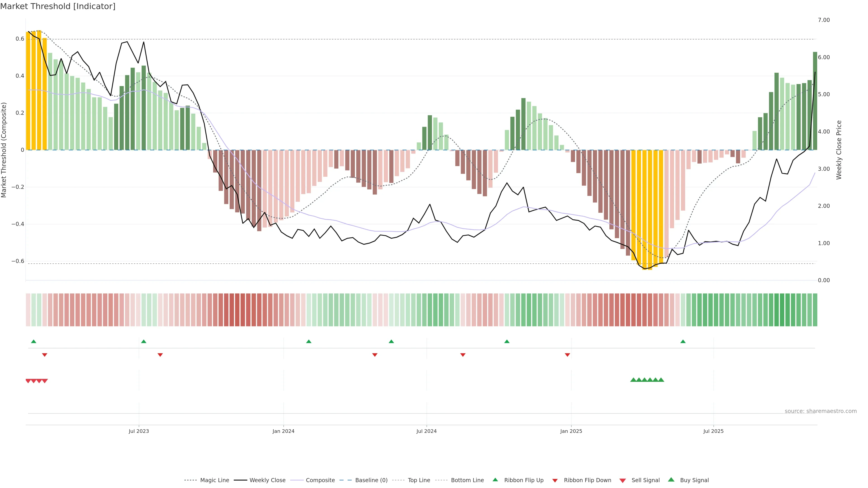The height and width of the screenshot is (488, 868).
Task: Click the rightmost buy signal triangle in 2025 cluster
Action: pyautogui.click(x=661, y=380)
